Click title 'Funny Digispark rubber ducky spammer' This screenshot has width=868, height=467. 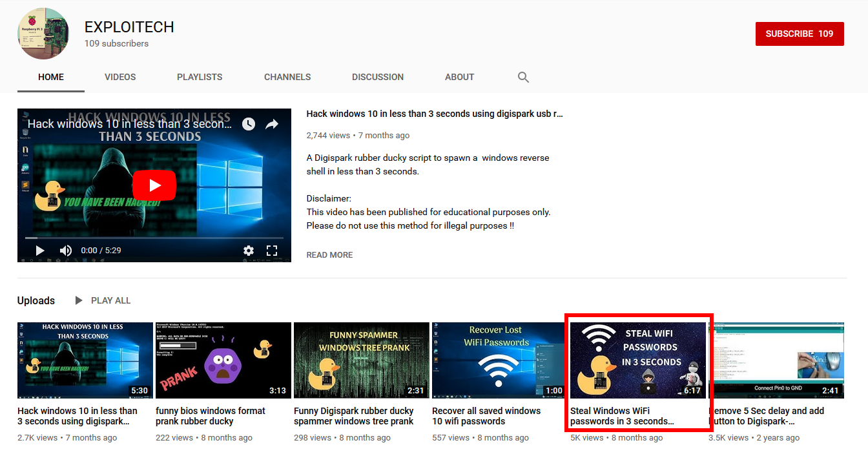[x=354, y=416]
